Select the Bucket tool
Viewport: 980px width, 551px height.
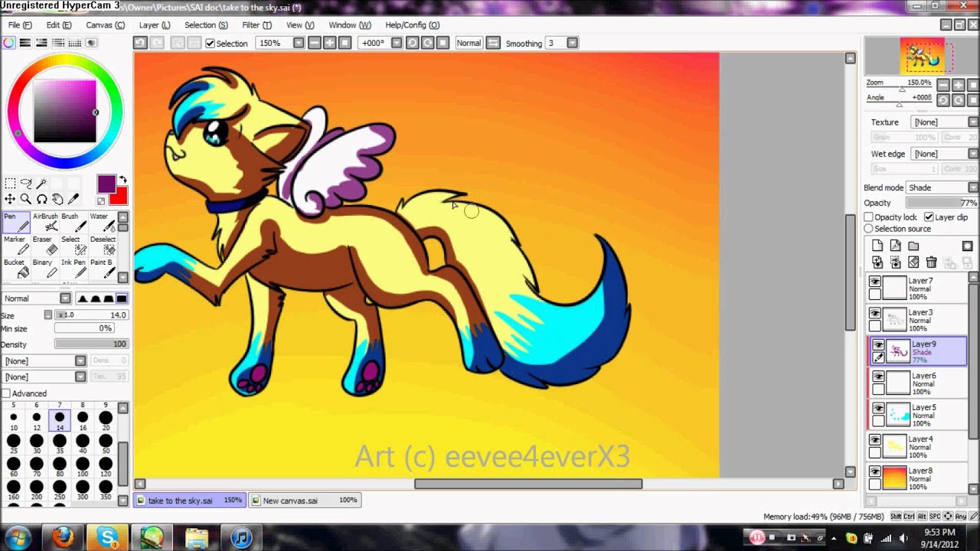pos(15,269)
